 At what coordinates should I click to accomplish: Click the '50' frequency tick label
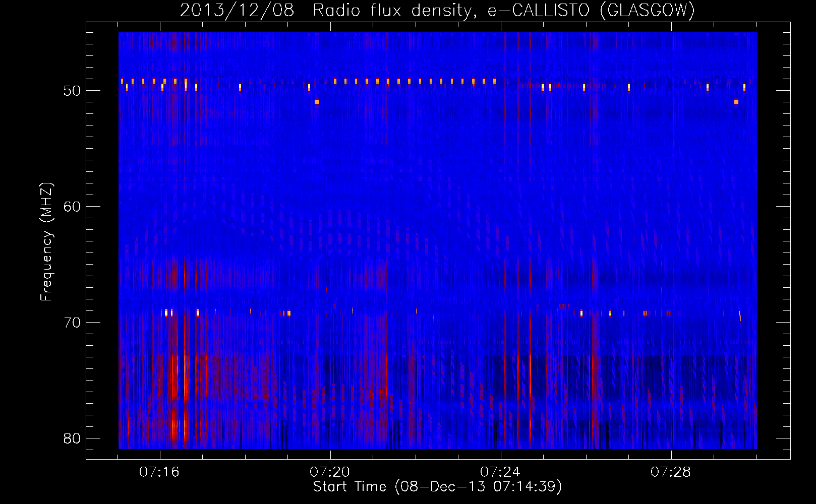pyautogui.click(x=72, y=91)
